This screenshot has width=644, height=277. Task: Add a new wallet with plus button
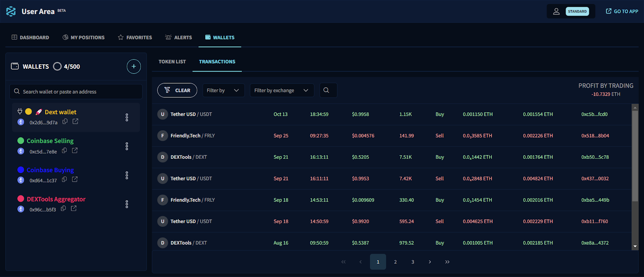pos(134,66)
